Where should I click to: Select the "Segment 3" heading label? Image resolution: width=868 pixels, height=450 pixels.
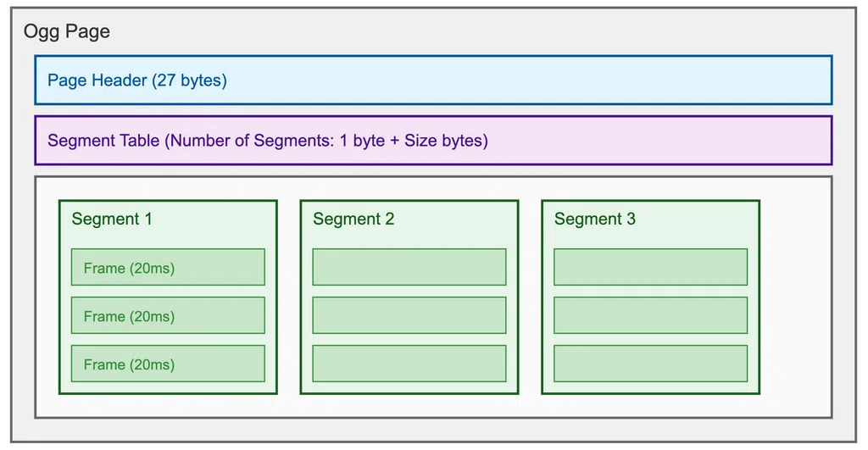[x=595, y=219]
